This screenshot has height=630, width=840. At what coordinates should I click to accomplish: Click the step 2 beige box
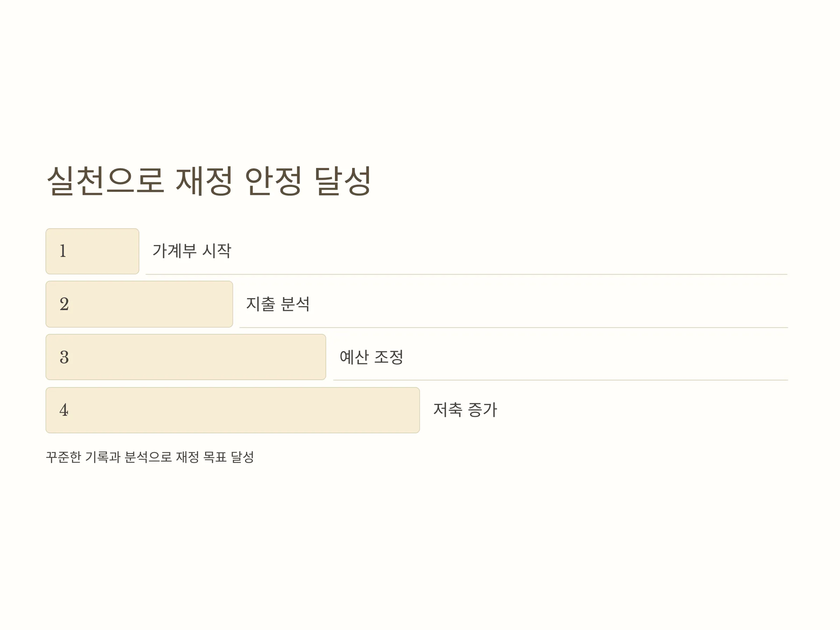tap(139, 304)
